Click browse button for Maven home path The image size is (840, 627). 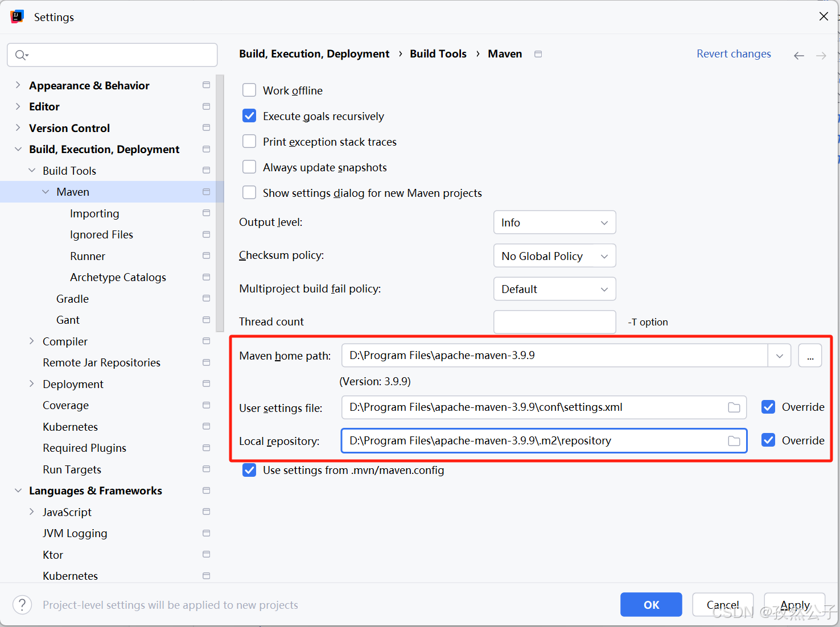[810, 356]
